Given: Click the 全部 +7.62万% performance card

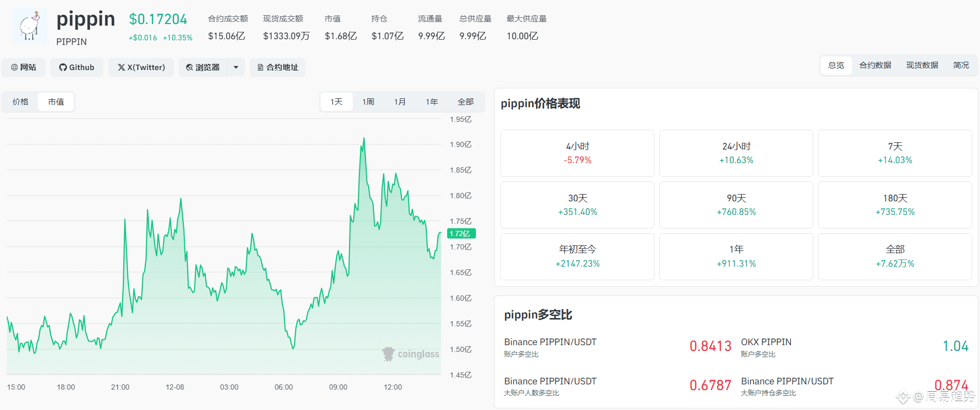Looking at the screenshot, I should pos(895,257).
